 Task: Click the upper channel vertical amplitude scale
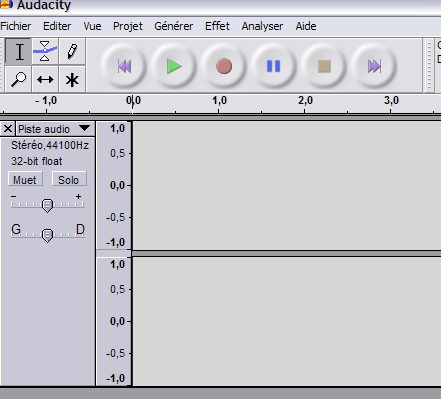pyautogui.click(x=114, y=185)
